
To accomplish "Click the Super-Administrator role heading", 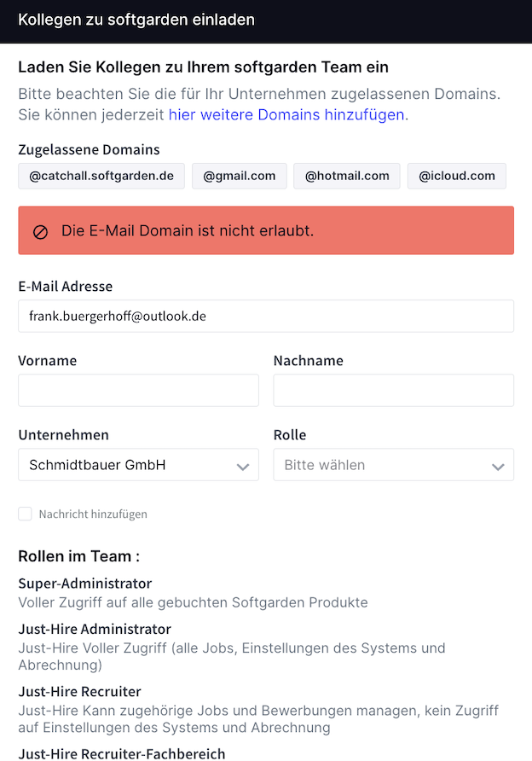I will pos(85,584).
